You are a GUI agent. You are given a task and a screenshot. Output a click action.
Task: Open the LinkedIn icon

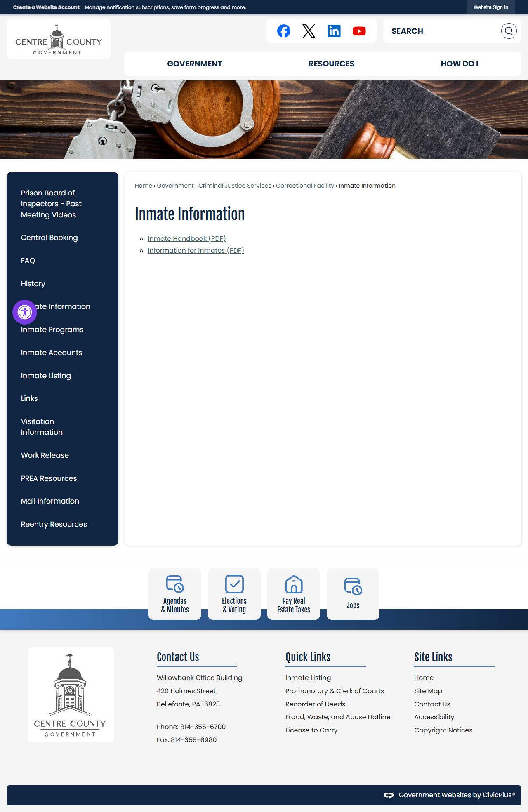click(334, 31)
